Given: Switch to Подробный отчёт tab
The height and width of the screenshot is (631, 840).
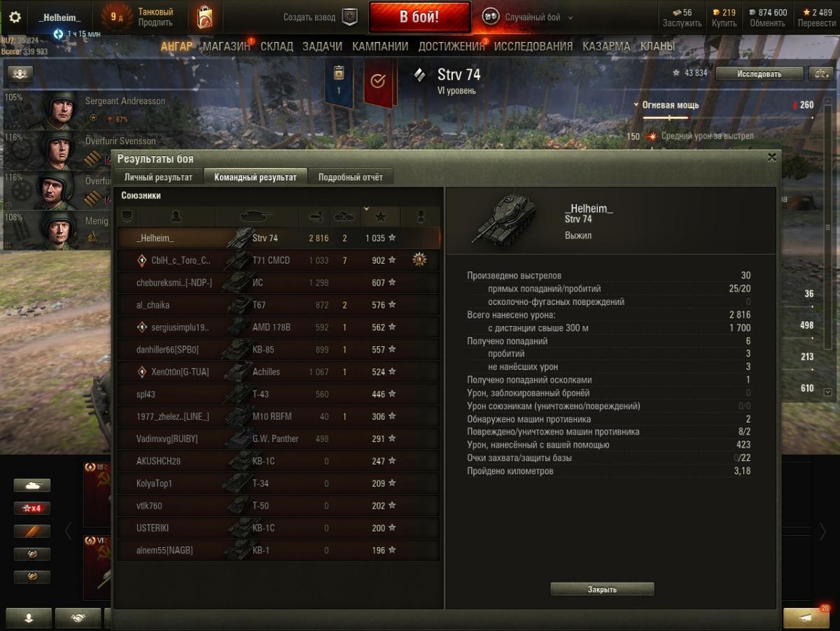Looking at the screenshot, I should (351, 177).
